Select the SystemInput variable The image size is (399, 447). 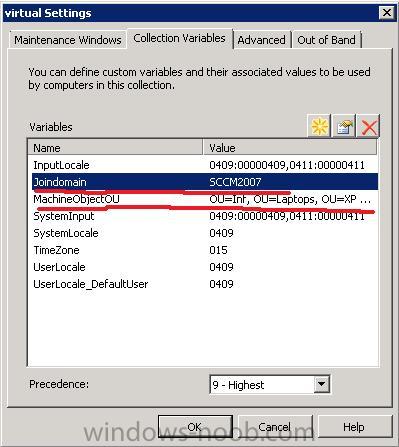(205, 216)
